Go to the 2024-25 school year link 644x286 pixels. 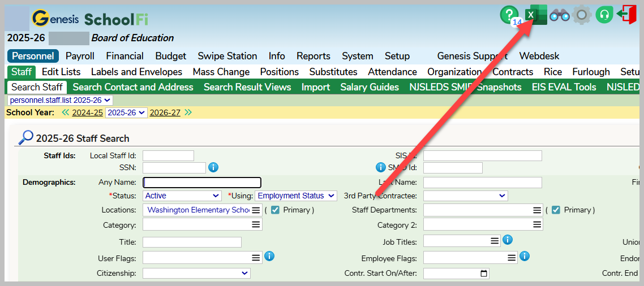(x=88, y=113)
